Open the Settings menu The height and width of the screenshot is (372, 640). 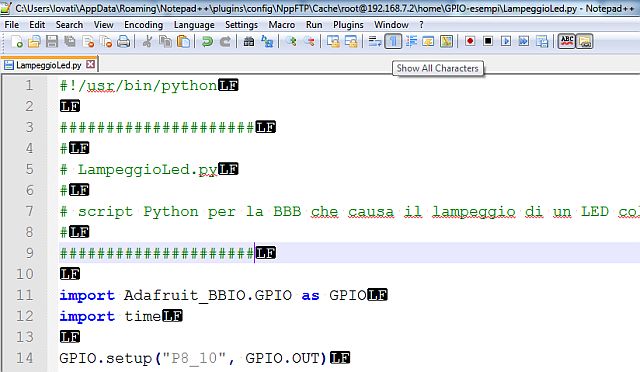(241, 25)
